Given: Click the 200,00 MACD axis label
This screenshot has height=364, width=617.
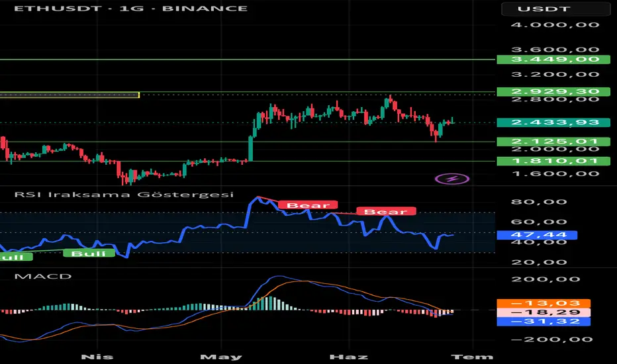Looking at the screenshot, I should (x=546, y=279).
